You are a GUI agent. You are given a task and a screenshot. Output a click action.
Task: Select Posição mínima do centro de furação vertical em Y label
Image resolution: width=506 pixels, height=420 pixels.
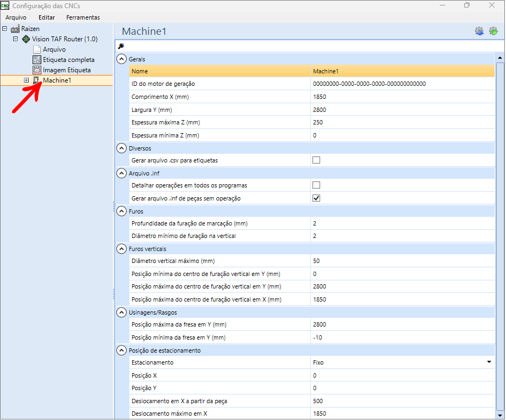point(206,274)
